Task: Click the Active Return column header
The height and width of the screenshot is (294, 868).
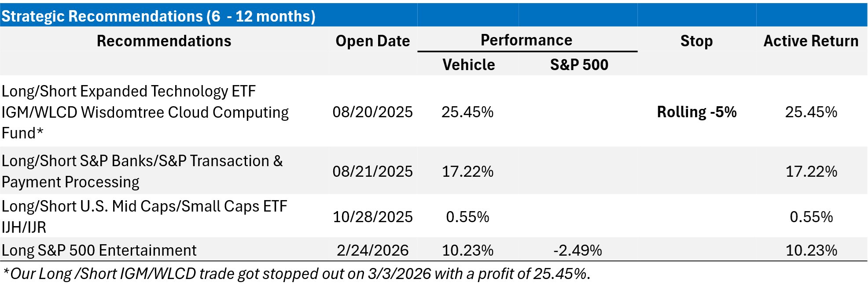Action: pos(811,41)
